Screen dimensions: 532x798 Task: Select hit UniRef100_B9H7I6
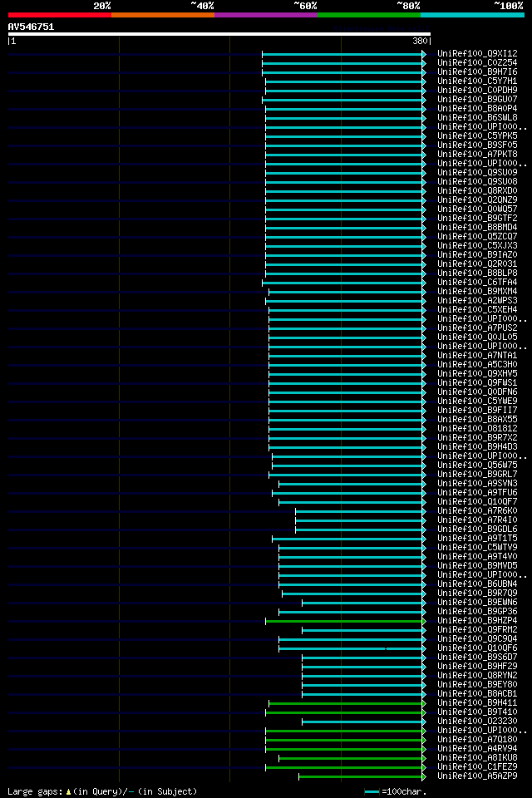[x=477, y=71]
